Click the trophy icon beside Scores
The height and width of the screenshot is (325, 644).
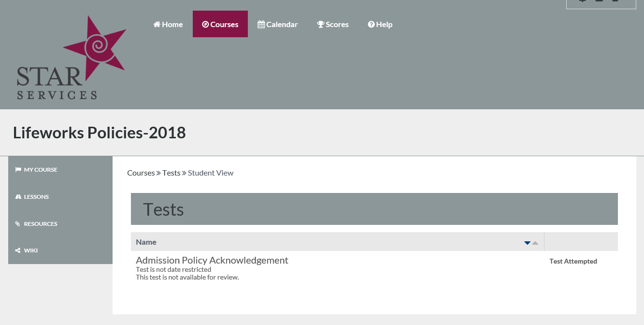320,24
